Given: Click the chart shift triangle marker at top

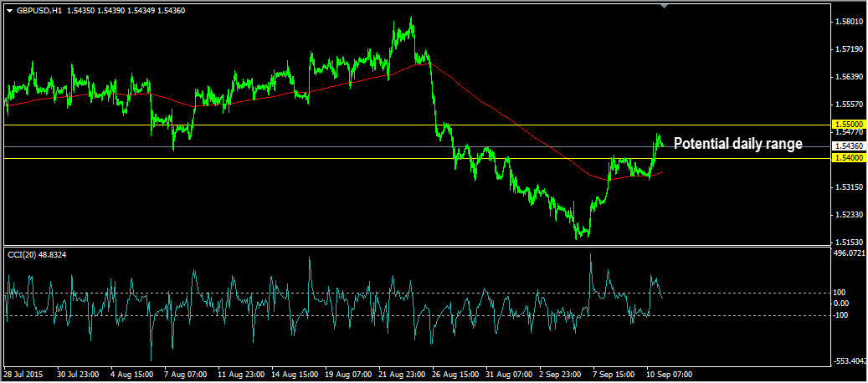Looking at the screenshot, I should click(665, 6).
